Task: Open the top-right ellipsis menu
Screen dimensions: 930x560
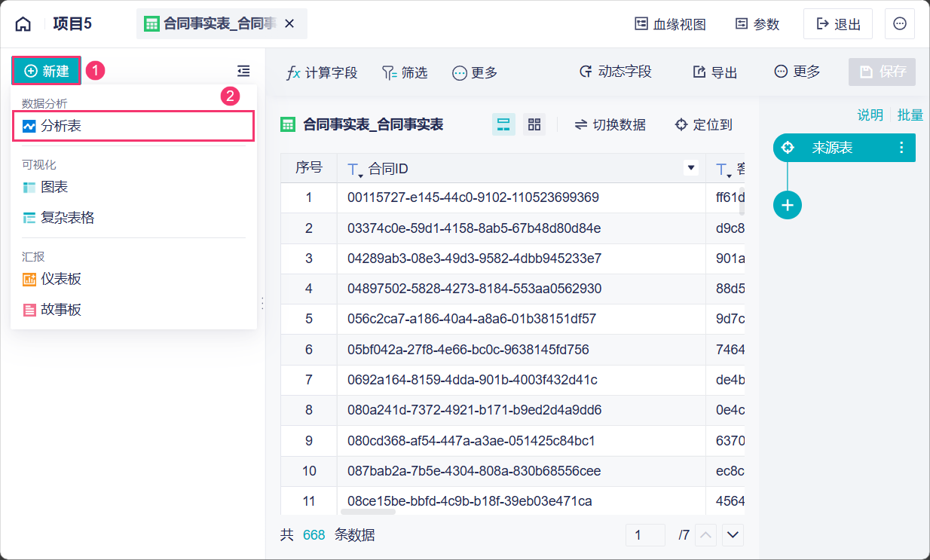Action: coord(899,24)
